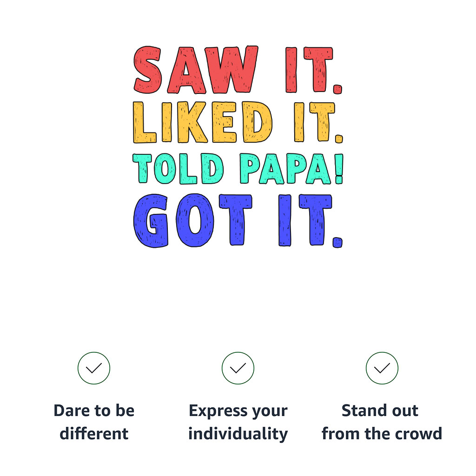Select the checkmark icon above "Stand out from the crowd"
This screenshot has width=476, height=476.
[x=382, y=368]
